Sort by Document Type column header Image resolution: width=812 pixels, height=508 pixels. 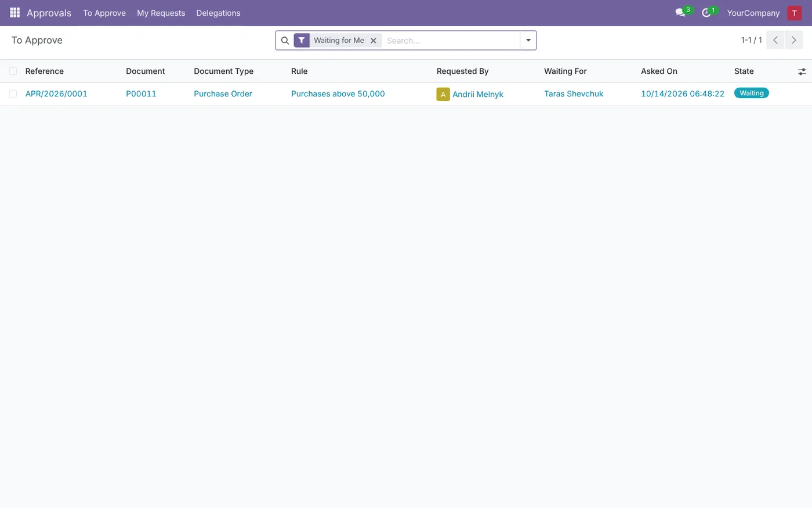click(224, 71)
